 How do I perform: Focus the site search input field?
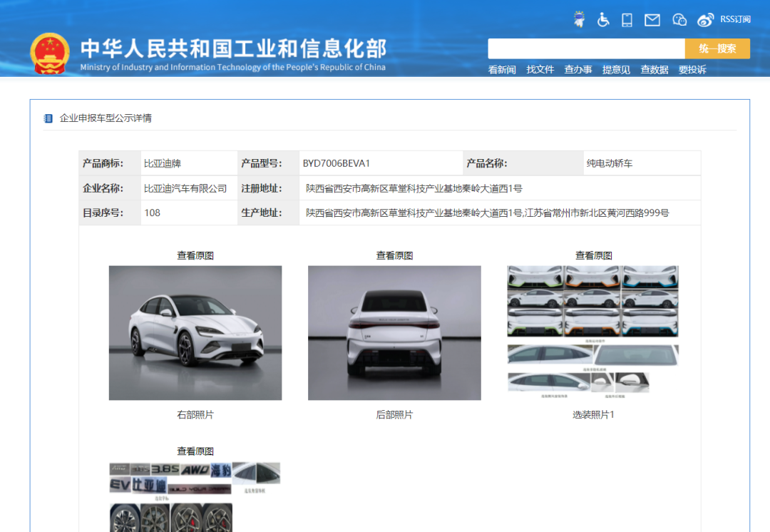pyautogui.click(x=586, y=48)
